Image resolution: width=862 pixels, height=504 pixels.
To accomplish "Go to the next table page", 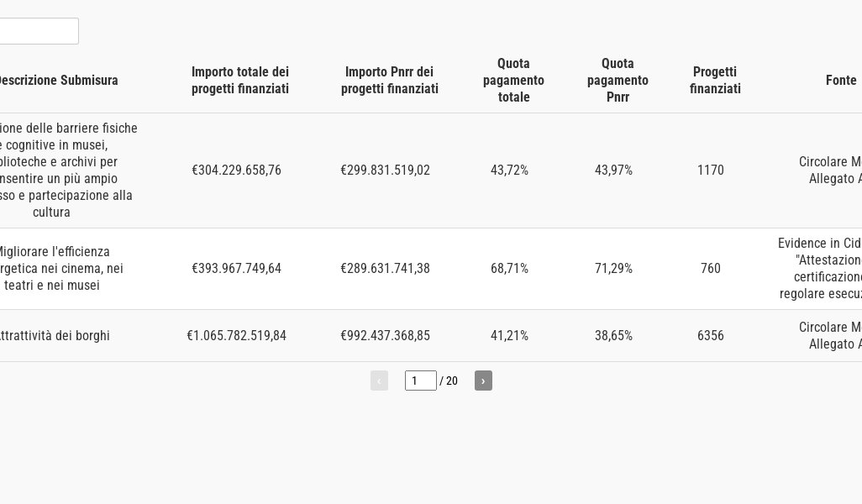I will point(483,381).
